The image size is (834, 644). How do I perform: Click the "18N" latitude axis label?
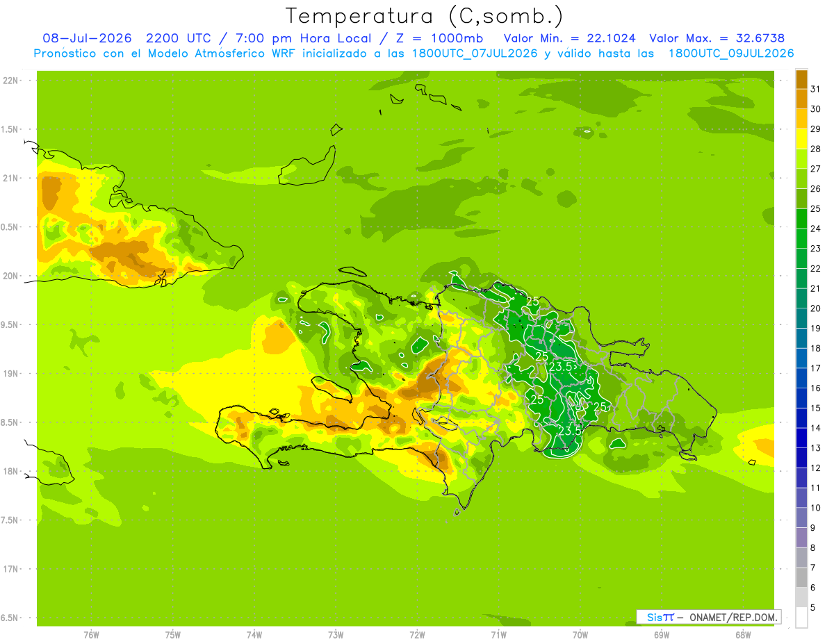10,471
